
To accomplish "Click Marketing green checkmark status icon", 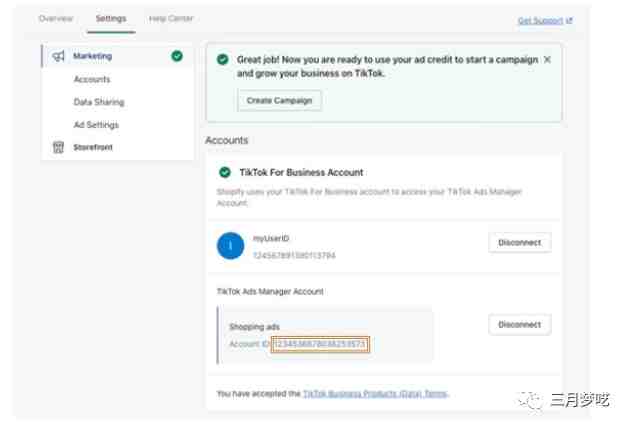I will click(177, 56).
